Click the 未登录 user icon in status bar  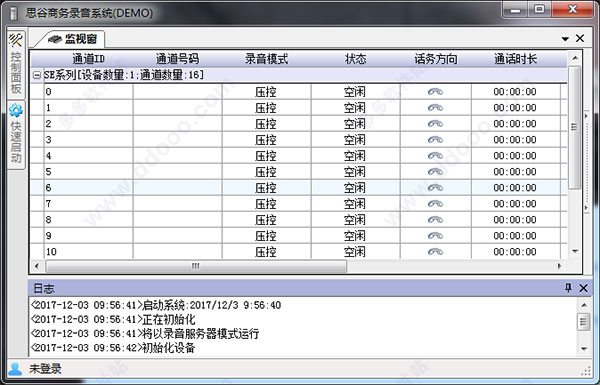point(15,369)
